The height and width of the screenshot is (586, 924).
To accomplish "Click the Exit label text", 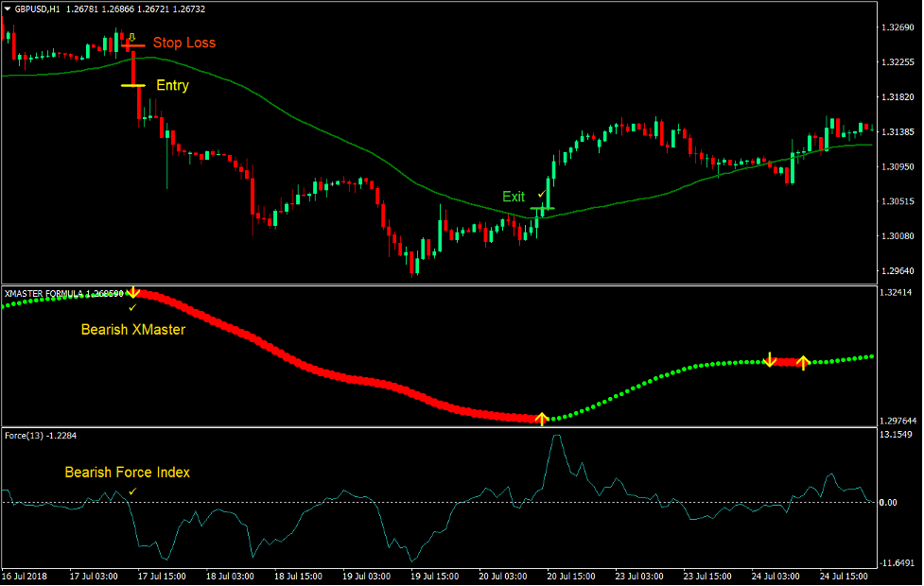I will pos(514,197).
